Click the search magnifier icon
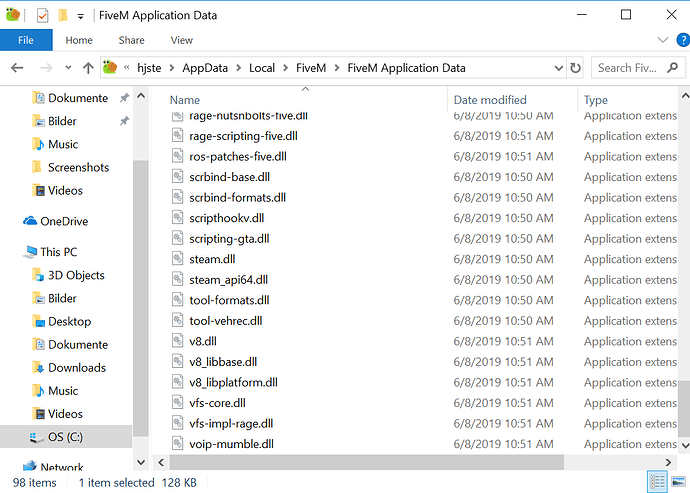The width and height of the screenshot is (690, 493). (x=672, y=68)
